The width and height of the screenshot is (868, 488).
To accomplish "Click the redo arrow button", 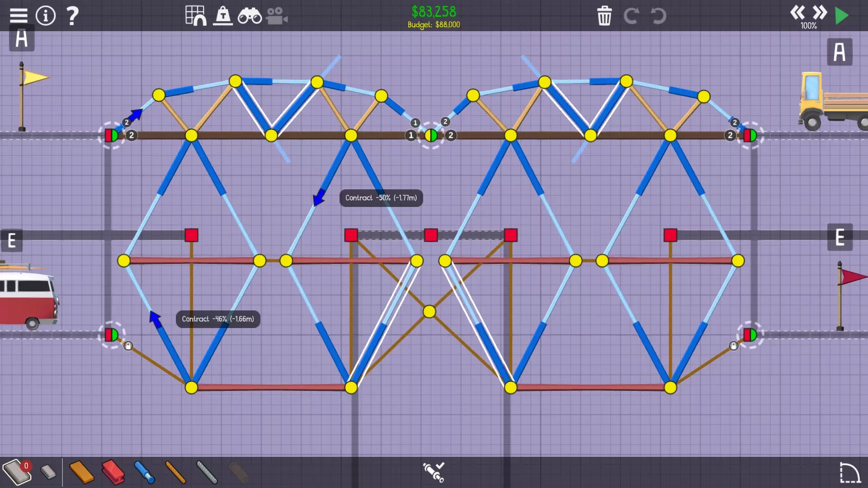I will pos(631,16).
